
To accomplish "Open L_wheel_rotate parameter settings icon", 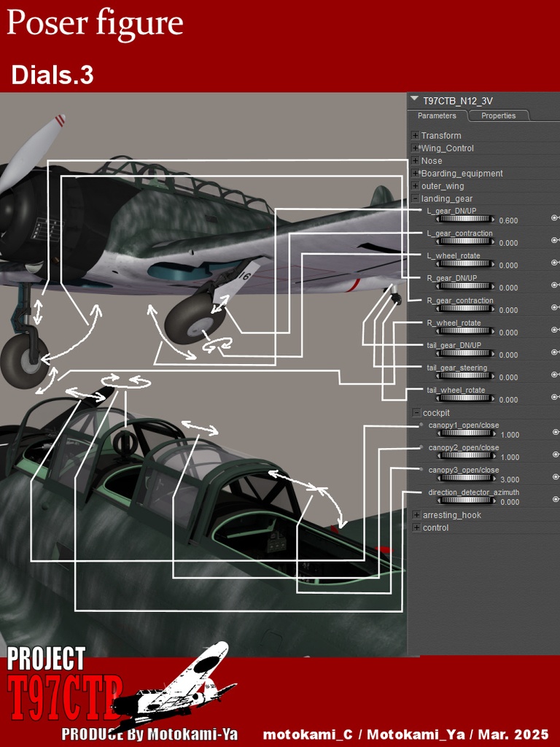I will (x=555, y=263).
